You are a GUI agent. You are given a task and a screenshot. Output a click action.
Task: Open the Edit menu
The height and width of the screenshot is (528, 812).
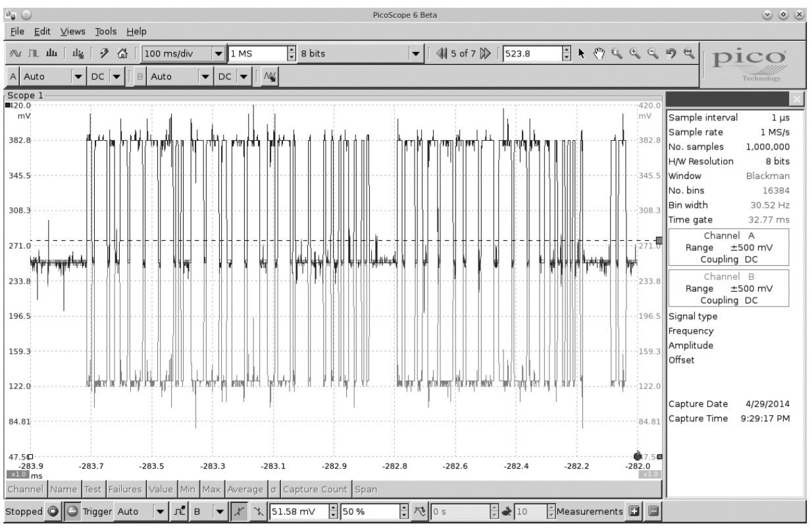pyautogui.click(x=42, y=31)
